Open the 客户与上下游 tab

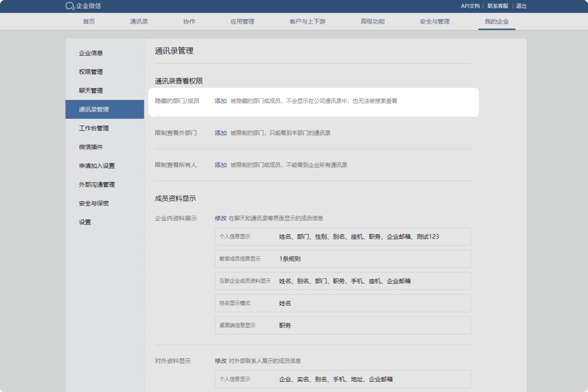(x=307, y=22)
